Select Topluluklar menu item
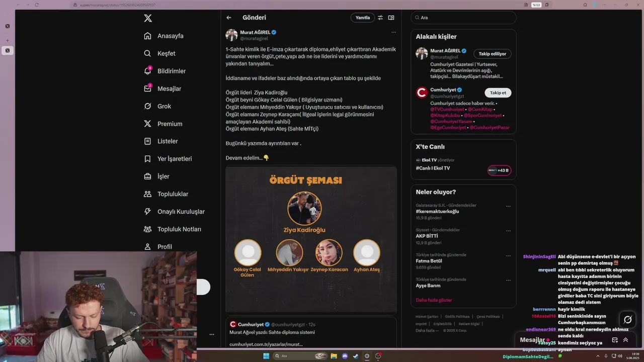This screenshot has width=644, height=362. 173,194
